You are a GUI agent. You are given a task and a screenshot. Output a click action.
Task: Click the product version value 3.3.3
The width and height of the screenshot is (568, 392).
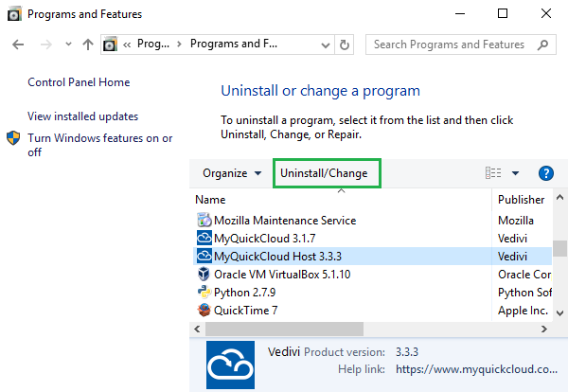(x=407, y=352)
